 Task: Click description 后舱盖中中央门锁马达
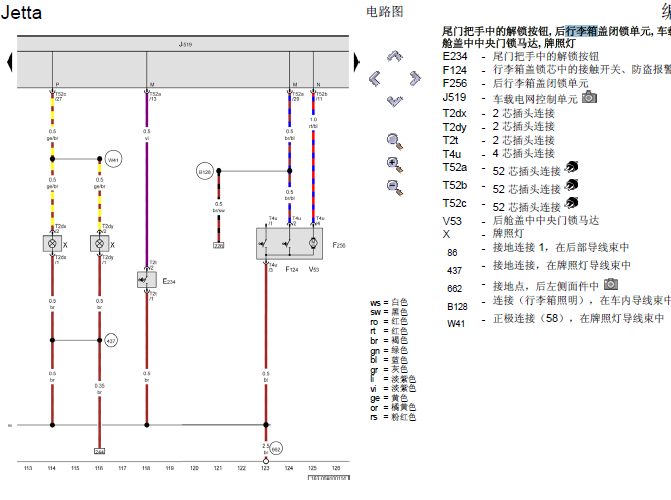click(x=546, y=220)
